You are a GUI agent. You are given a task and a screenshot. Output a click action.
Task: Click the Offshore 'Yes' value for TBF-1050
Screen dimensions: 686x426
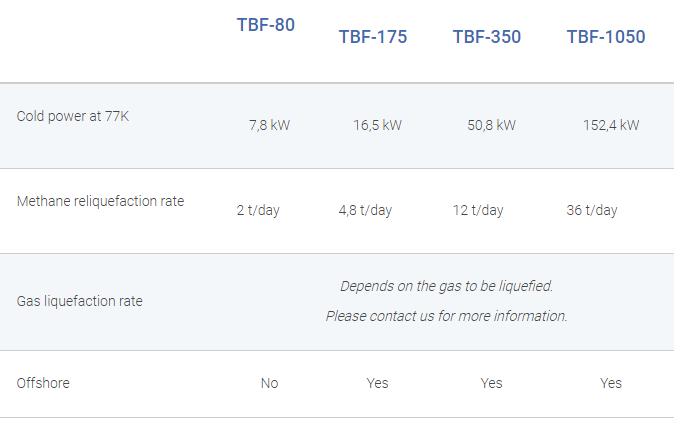coord(611,383)
